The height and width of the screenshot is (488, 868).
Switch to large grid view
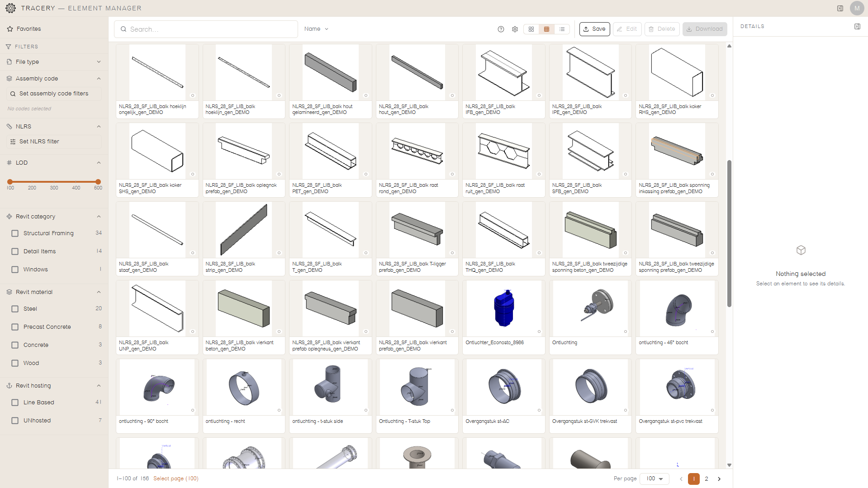(x=531, y=29)
